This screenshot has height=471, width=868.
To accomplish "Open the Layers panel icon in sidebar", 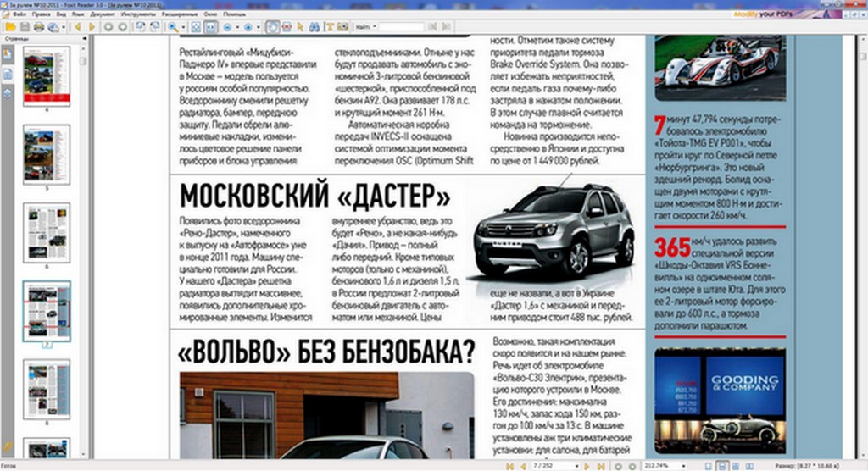I will pos(7,93).
